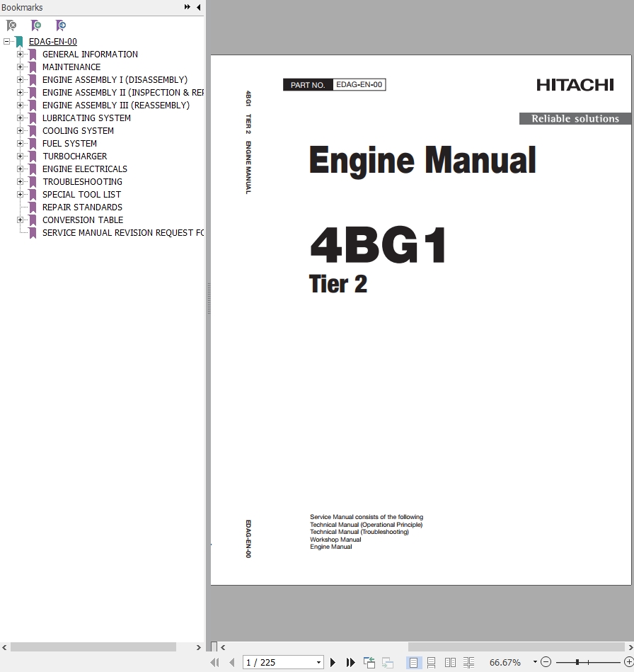Screen dimensions: 634x672
Task: Open the REPAIR STANDARDS bookmark
Action: point(82,207)
